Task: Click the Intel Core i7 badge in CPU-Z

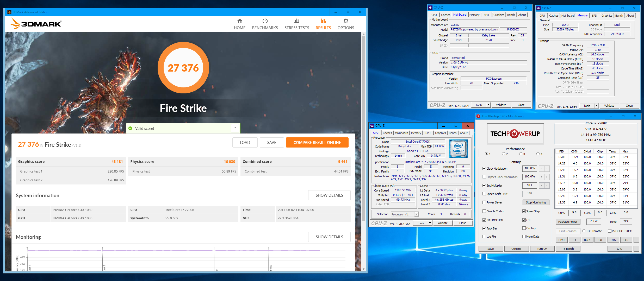Action: [458, 149]
